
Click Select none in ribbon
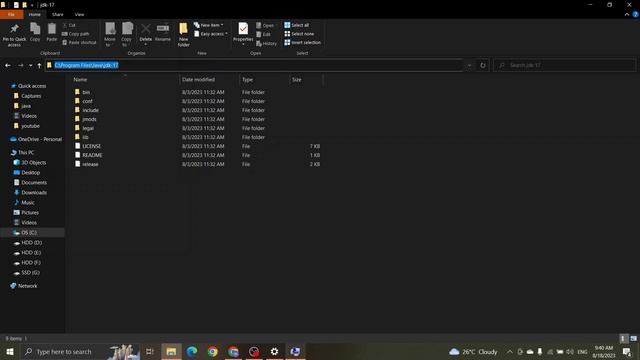(299, 34)
